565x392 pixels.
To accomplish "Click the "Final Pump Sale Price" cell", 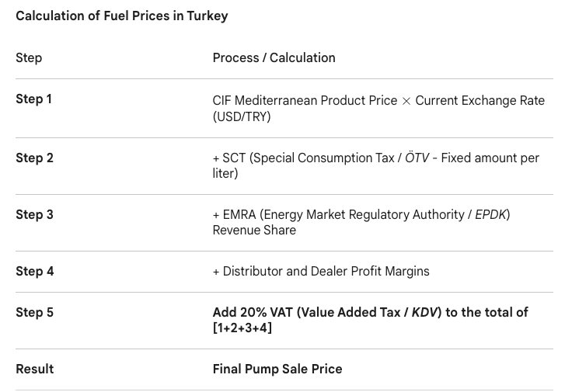I will pyautogui.click(x=277, y=369).
